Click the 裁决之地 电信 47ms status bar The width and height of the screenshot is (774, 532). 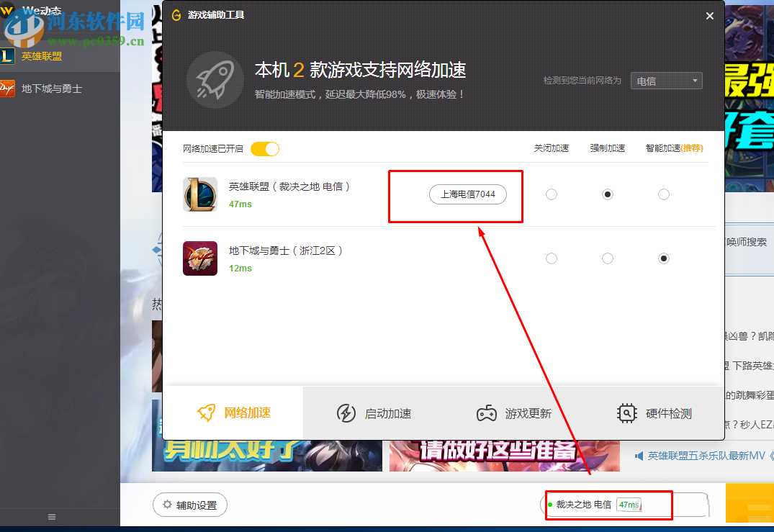tap(608, 505)
